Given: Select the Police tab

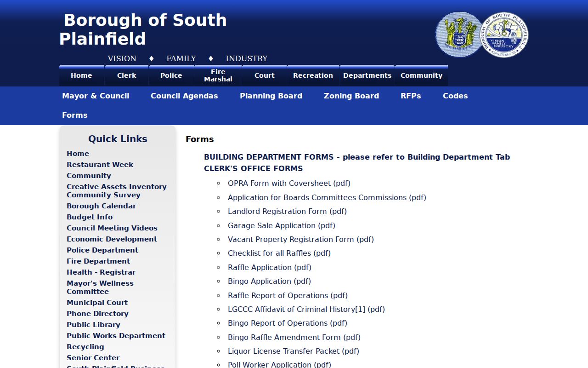Looking at the screenshot, I should click(x=171, y=75).
